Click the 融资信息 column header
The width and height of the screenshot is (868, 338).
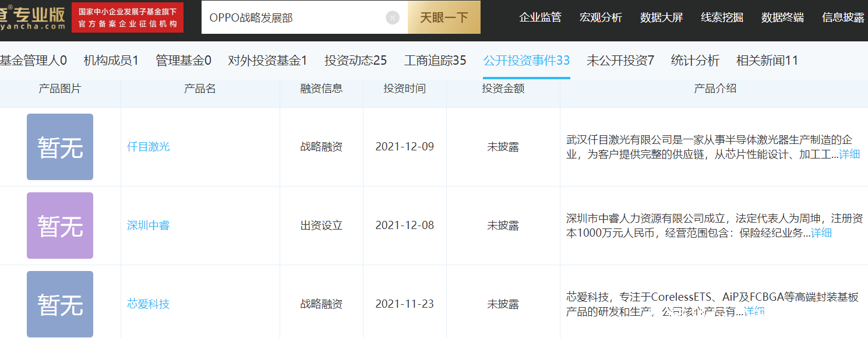click(x=322, y=89)
